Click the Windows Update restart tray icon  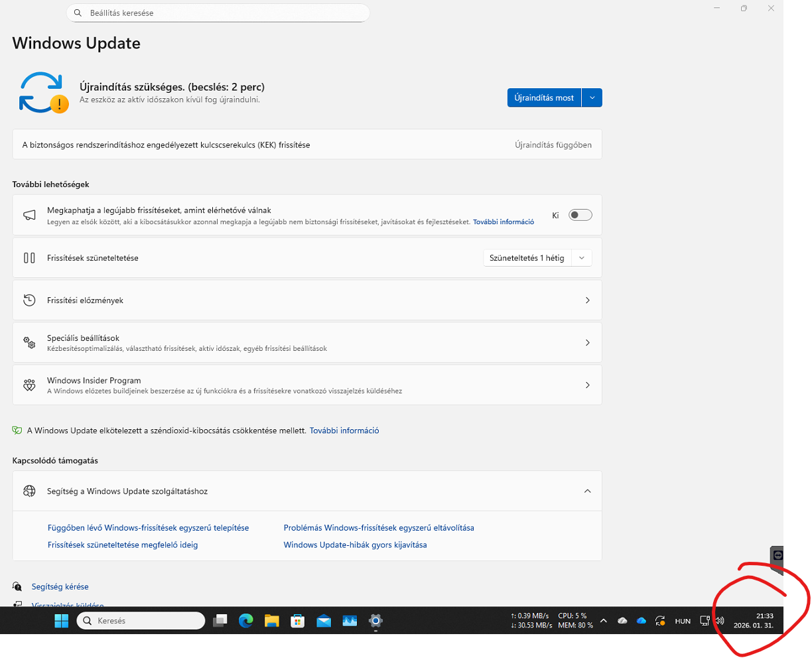[x=660, y=621]
